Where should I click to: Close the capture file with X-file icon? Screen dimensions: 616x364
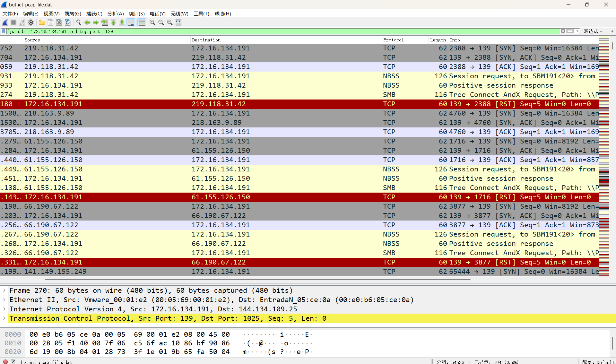coord(59,22)
